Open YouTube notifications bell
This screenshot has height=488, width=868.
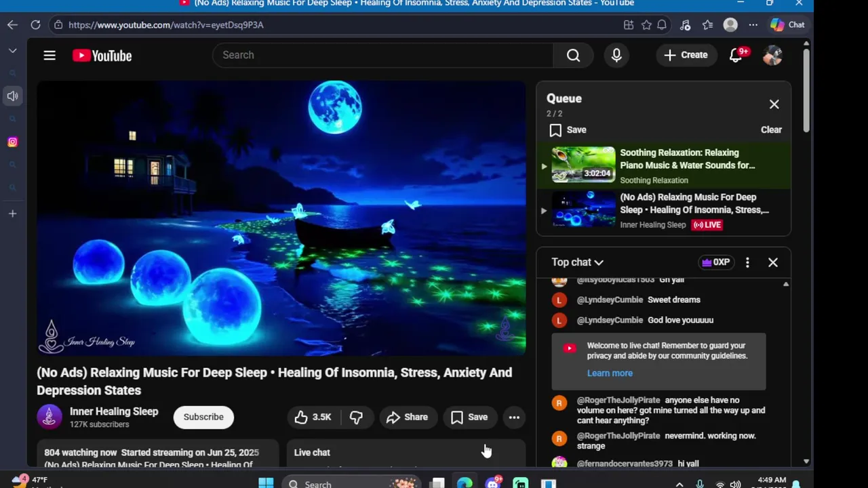(x=736, y=55)
